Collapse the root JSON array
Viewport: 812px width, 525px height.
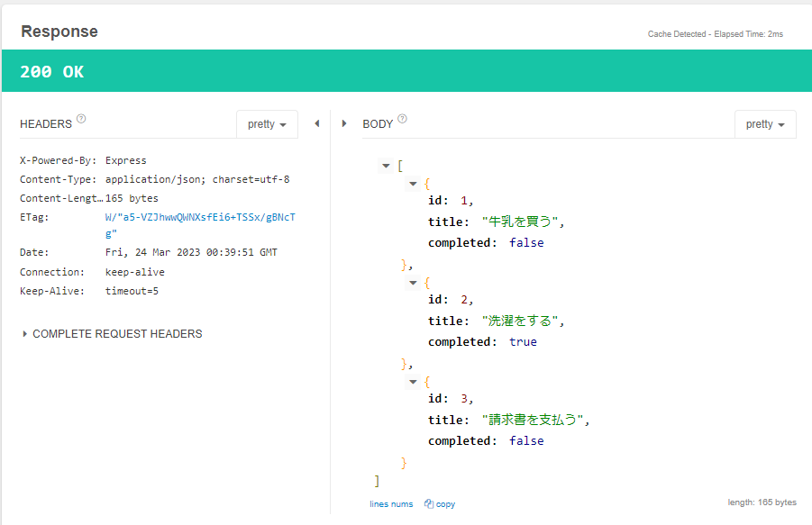tap(386, 165)
